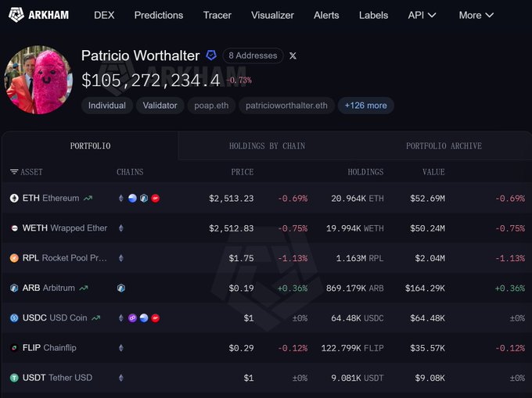Click the Arbitrum chain icon in ARB row
Viewport: 532px width, 398px height.
click(x=121, y=289)
